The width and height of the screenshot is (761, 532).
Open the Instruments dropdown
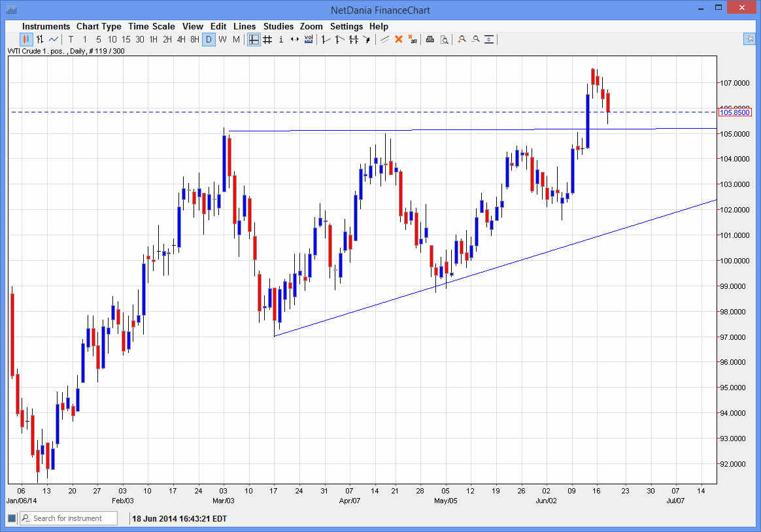46,26
